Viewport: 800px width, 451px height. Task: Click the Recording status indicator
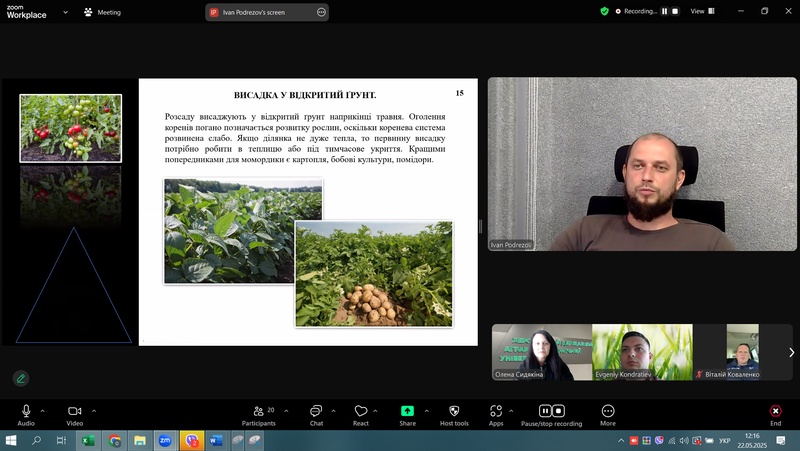coord(636,11)
